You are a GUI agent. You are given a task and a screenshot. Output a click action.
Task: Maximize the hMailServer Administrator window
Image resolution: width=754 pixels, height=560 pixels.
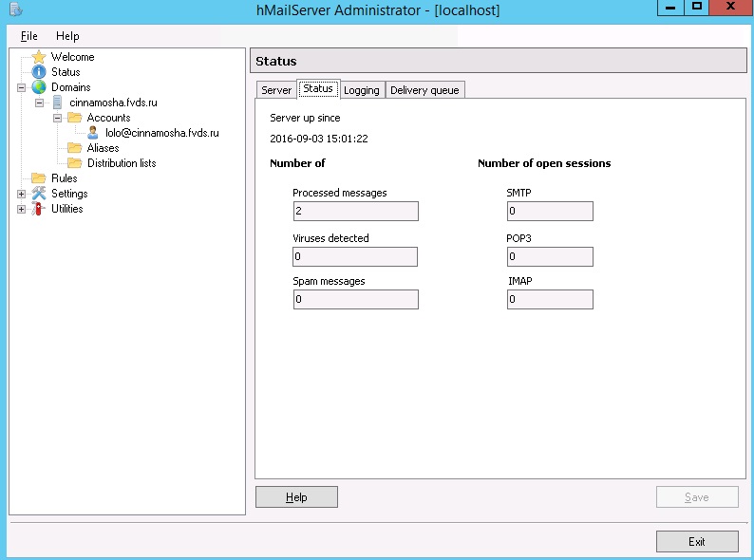[696, 8]
